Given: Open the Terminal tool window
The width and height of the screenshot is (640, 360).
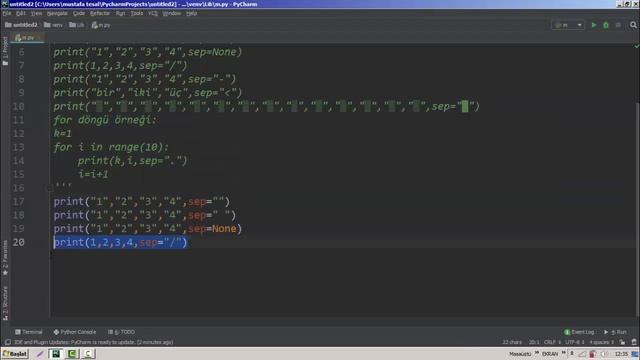Looking at the screenshot, I should tap(29, 332).
